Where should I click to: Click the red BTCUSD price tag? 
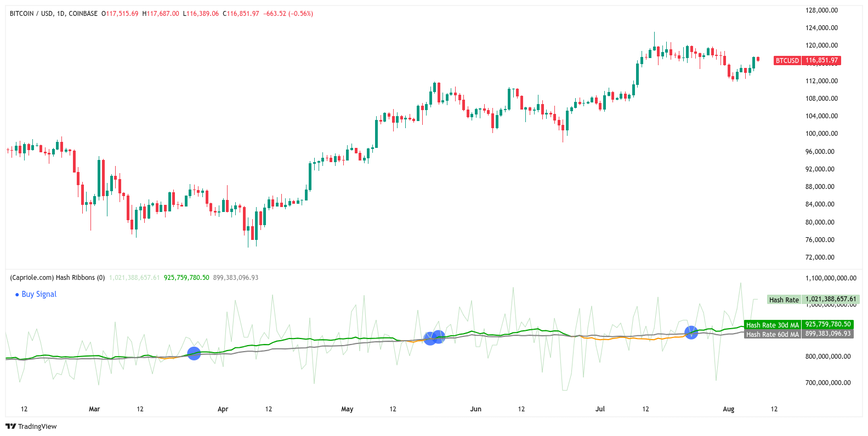pyautogui.click(x=787, y=61)
